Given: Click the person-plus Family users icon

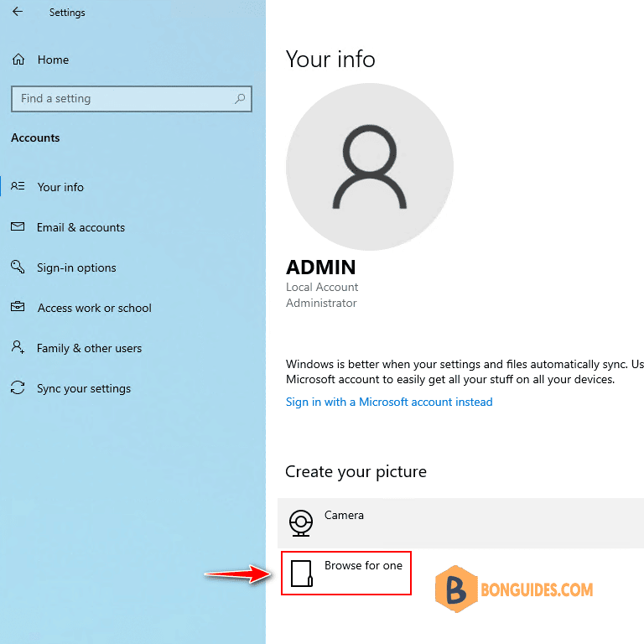Looking at the screenshot, I should point(18,347).
